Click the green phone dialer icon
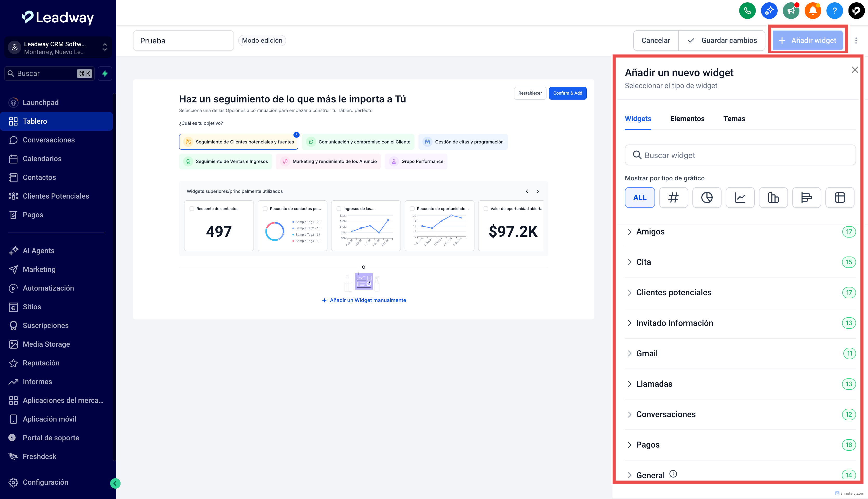 point(747,11)
